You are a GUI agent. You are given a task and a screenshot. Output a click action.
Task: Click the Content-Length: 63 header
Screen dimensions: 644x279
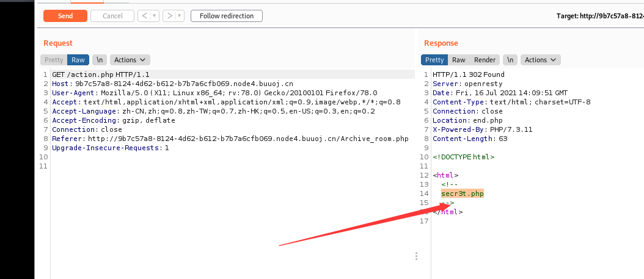470,139
